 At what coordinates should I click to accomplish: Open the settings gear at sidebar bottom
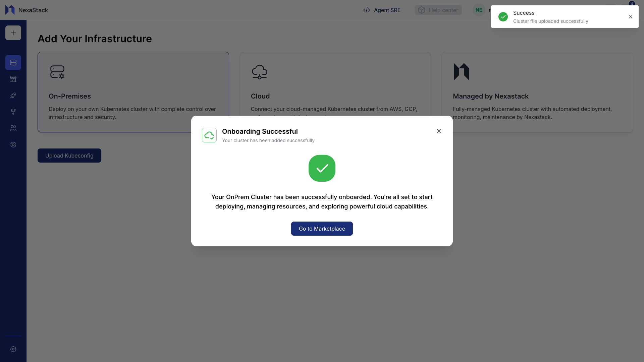13,349
